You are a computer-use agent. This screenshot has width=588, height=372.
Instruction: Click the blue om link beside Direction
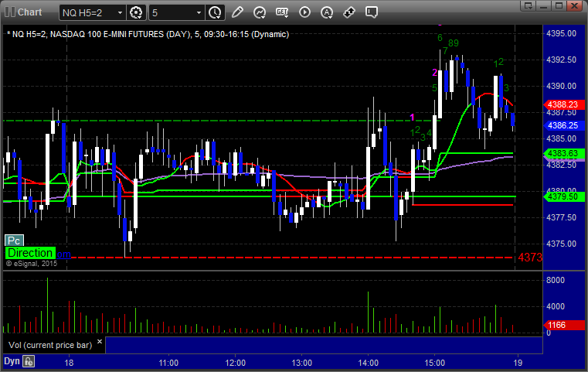tap(63, 254)
